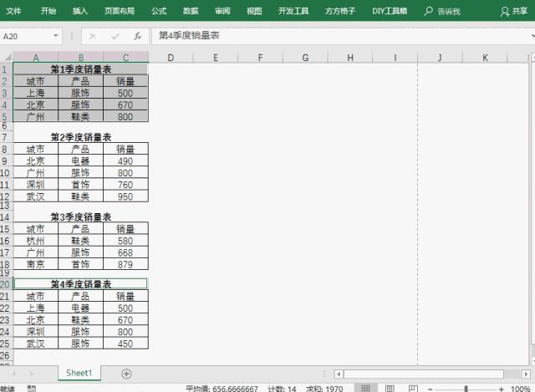Click the zoom slider handle
Screen dimensions: 535x392
466,389
